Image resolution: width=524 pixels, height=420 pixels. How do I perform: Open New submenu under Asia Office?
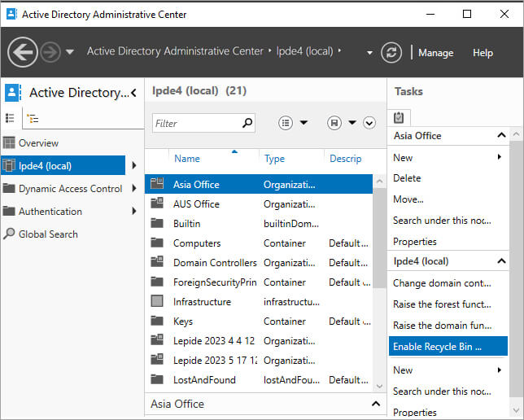448,158
